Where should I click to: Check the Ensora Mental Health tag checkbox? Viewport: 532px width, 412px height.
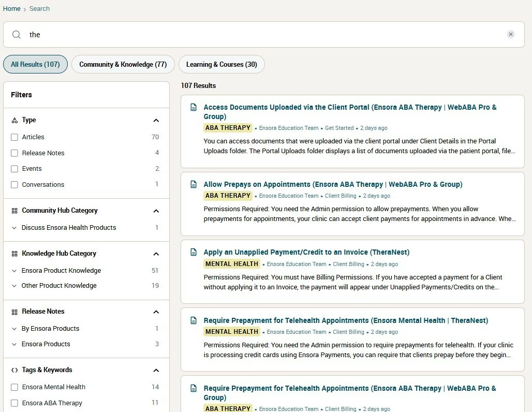coord(14,387)
